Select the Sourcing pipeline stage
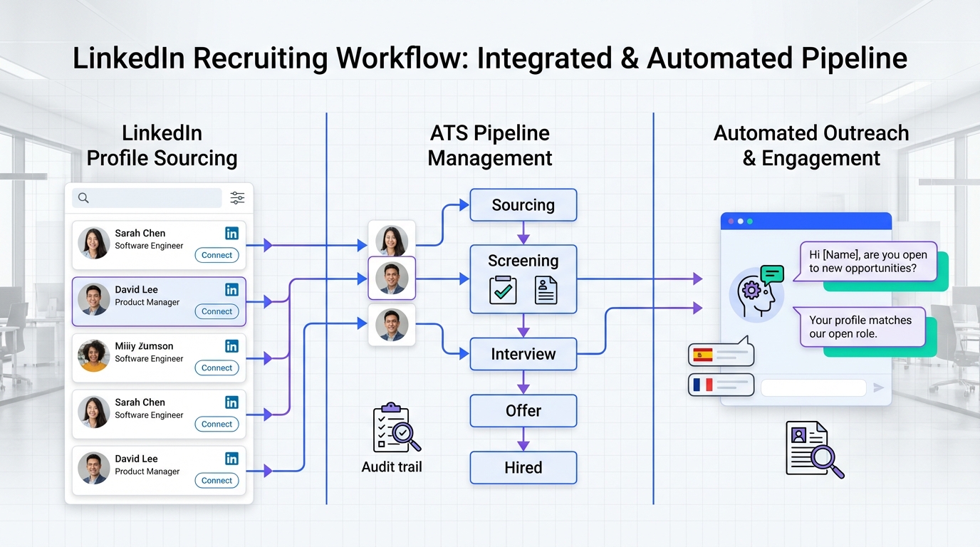This screenshot has width=980, height=547. [x=523, y=205]
